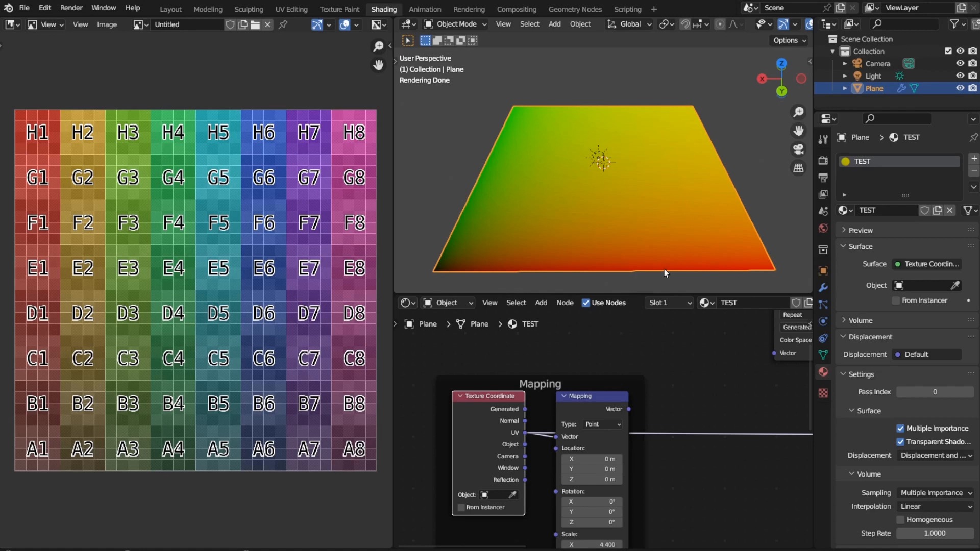Toggle snapping magnet in viewport header
The width and height of the screenshot is (980, 551).
point(685,24)
